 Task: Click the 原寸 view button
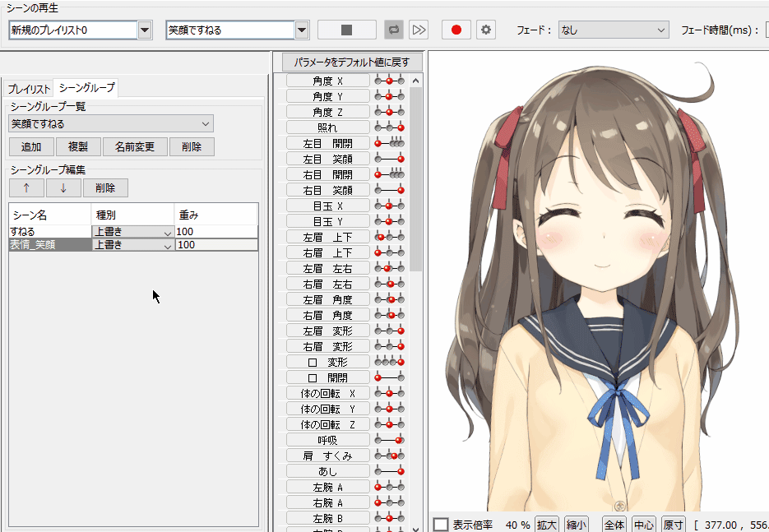pyautogui.click(x=673, y=525)
